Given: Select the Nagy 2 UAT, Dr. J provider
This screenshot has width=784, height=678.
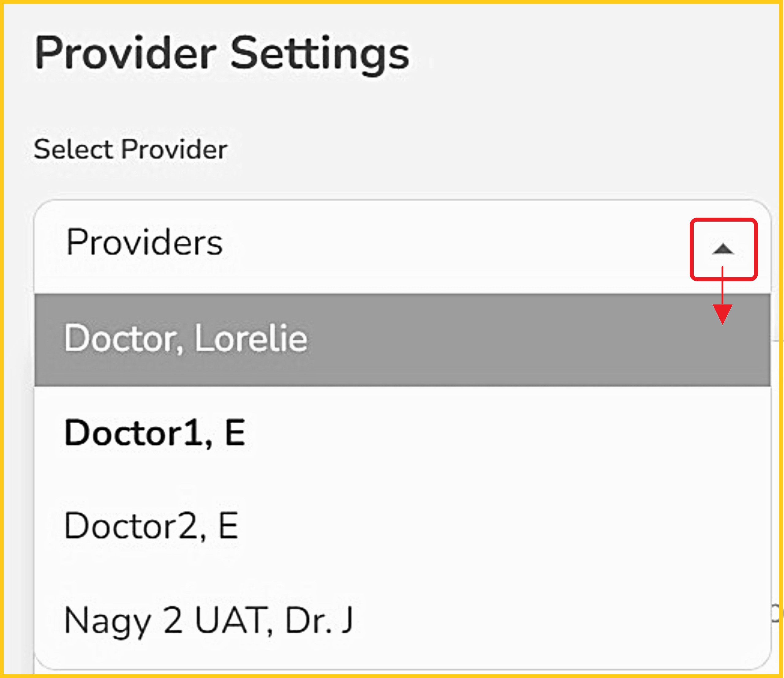Looking at the screenshot, I should point(208,620).
